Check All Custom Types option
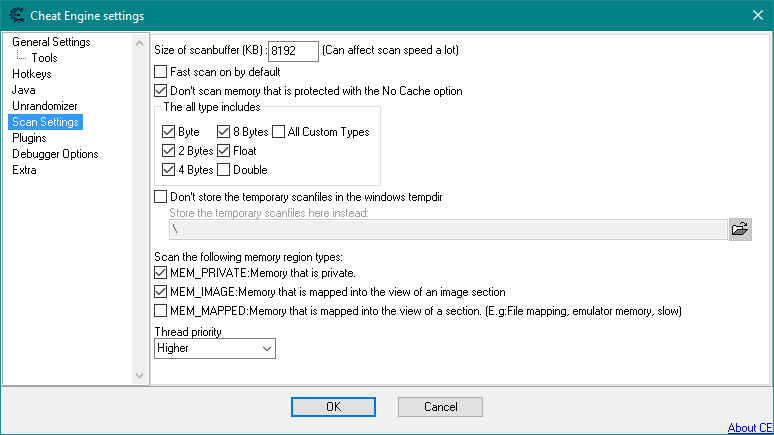Image resolution: width=774 pixels, height=435 pixels. [278, 132]
